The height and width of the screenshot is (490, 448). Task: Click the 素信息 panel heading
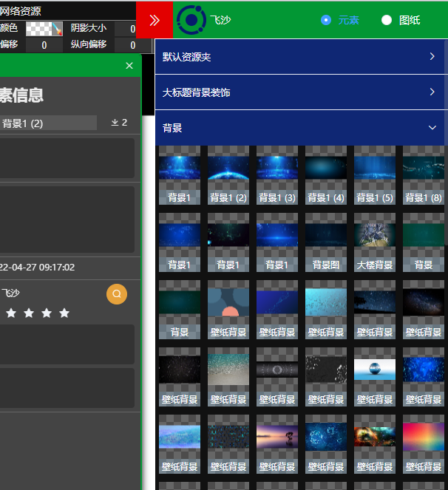(x=21, y=95)
